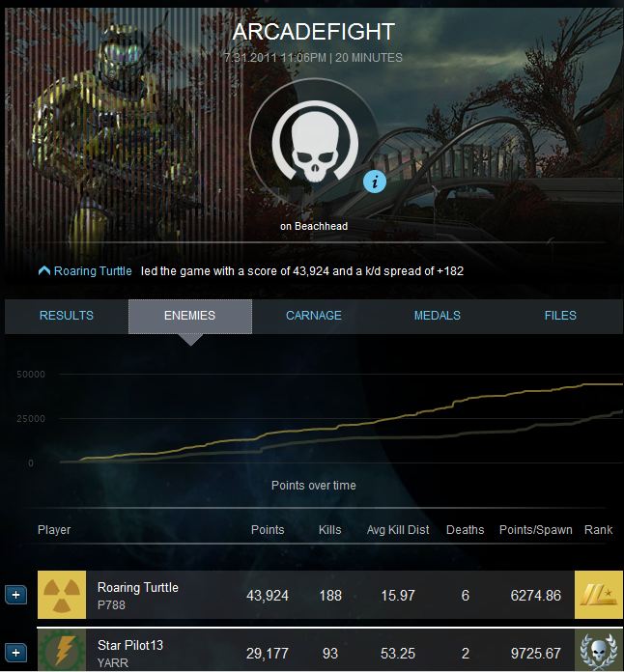The height and width of the screenshot is (672, 624).
Task: Click the Kills column header
Action: (x=329, y=530)
